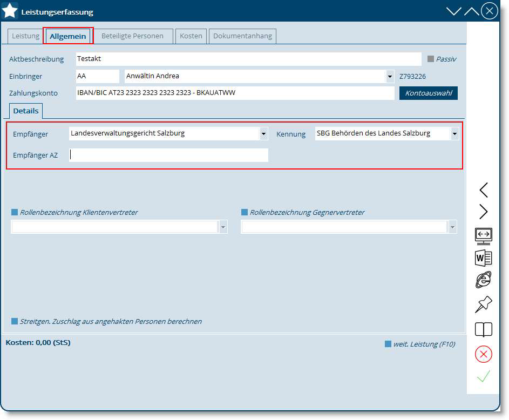Confirm with the green checkmark icon
509x420 pixels.
[483, 377]
